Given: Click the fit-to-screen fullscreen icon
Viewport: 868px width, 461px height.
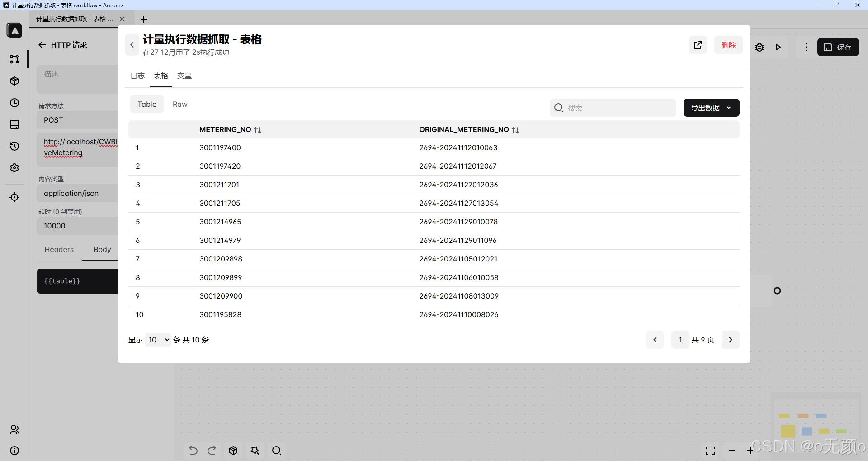Looking at the screenshot, I should pos(710,451).
